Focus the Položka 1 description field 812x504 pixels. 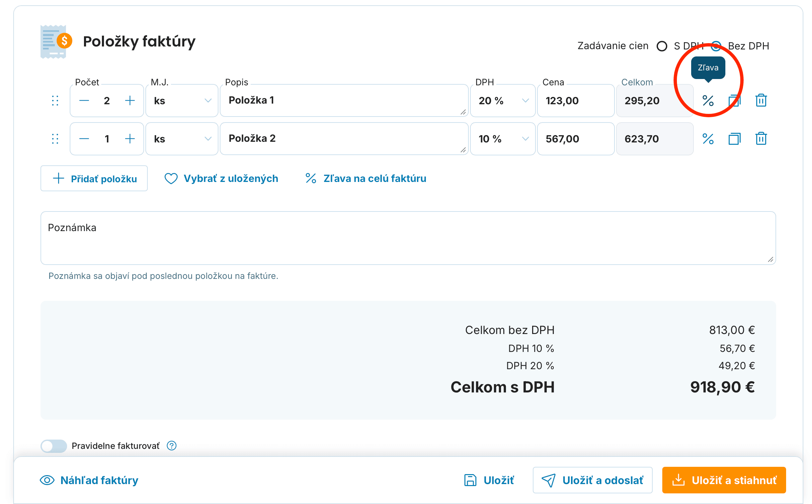[344, 100]
